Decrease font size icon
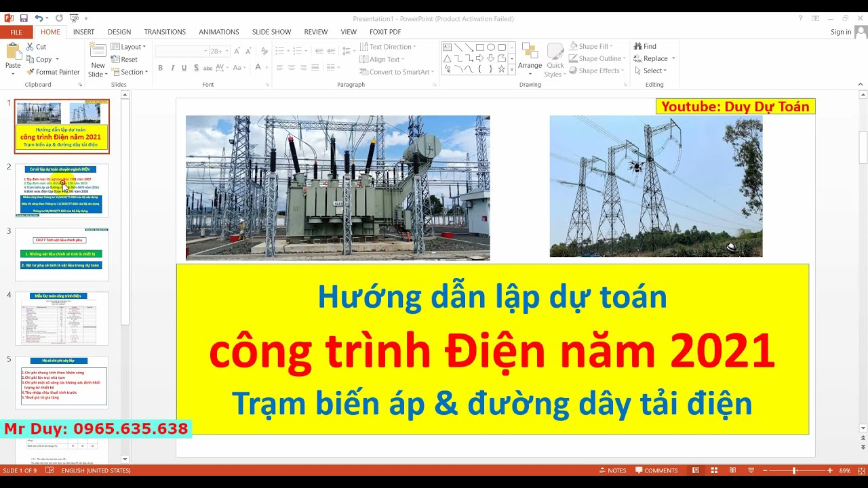 [x=249, y=51]
